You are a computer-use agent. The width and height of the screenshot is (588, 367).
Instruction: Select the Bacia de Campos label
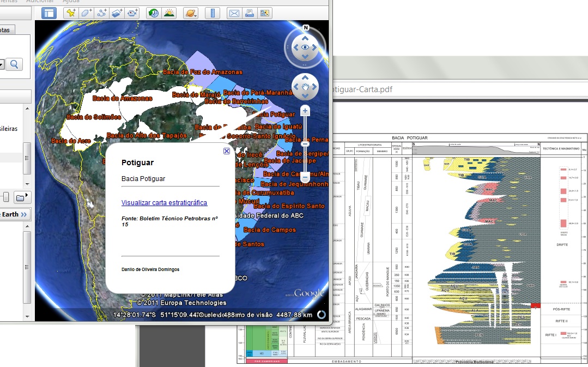click(x=270, y=230)
